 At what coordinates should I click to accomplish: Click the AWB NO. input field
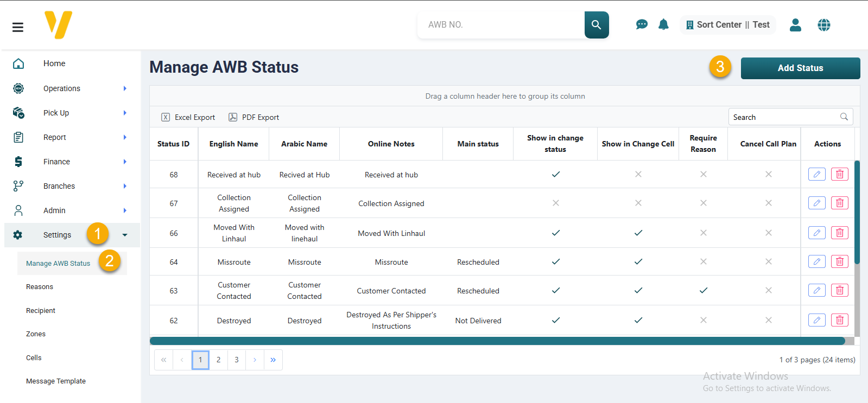point(501,25)
